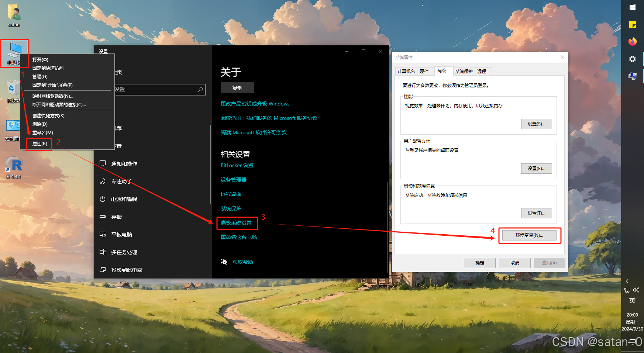The width and height of the screenshot is (644, 353).
Task: Open 环境变量(N)... button
Action: (529, 235)
